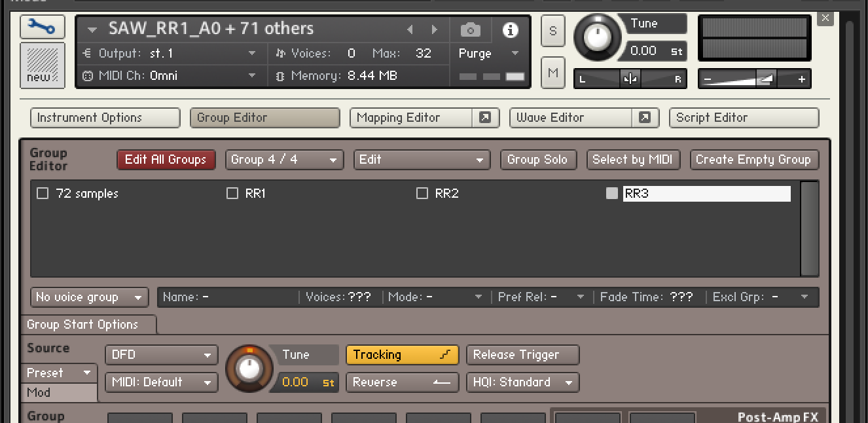Click the Source Tune knob
Viewport: 868px width, 423px height.
tap(249, 369)
